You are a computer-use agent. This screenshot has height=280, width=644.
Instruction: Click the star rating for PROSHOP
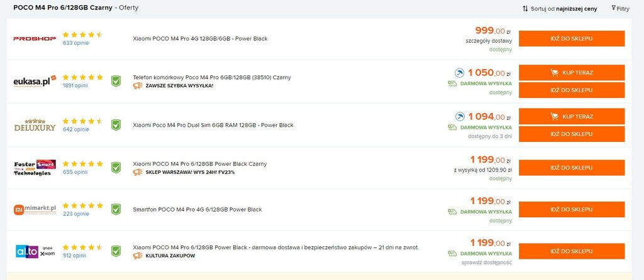82,35
